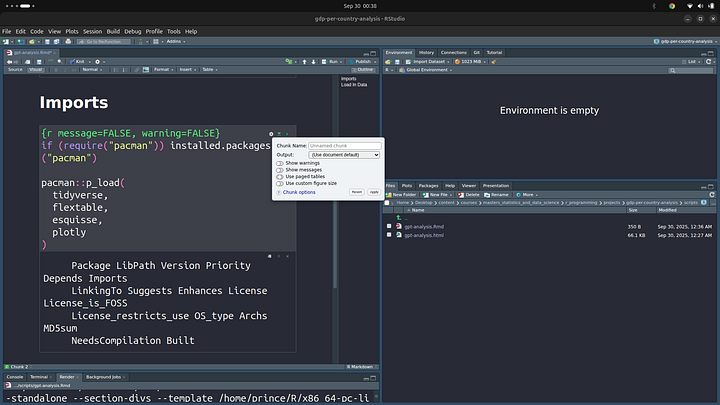Open the Normal paragraph style dropdown
This screenshot has height=405, width=720.
click(92, 70)
